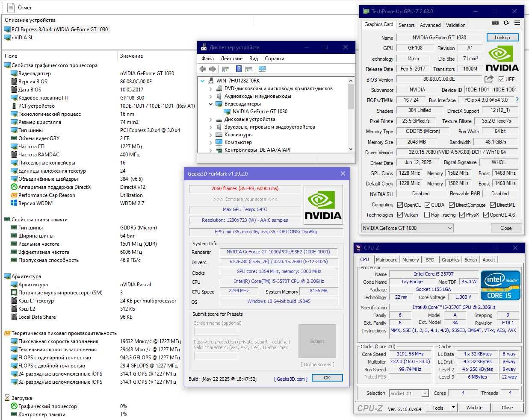Switch to the Bench tab in CPU-Z

point(470,260)
